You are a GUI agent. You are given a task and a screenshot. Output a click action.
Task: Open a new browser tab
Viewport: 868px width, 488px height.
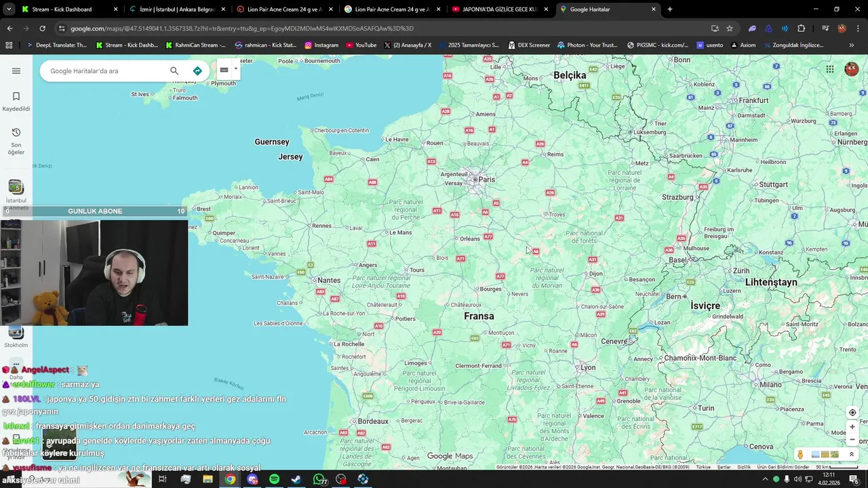[670, 9]
